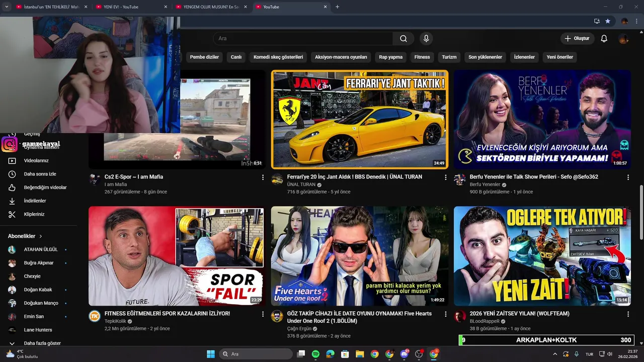Show hidden system tray icons chevron
The height and width of the screenshot is (362, 644).
(555, 354)
